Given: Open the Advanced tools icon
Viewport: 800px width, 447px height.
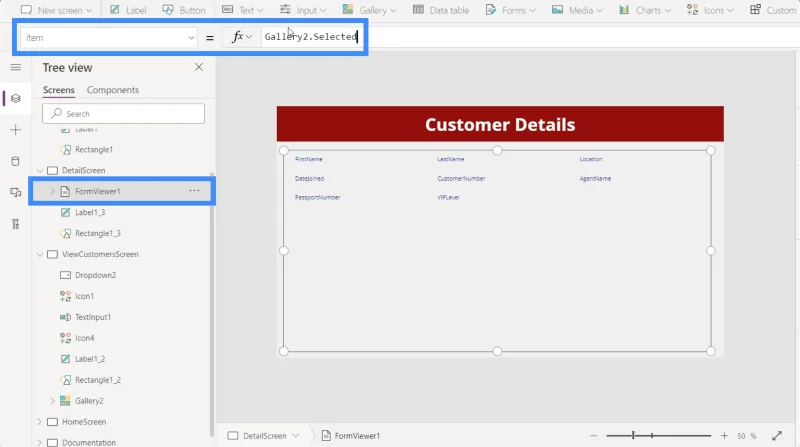Looking at the screenshot, I should coord(16,224).
